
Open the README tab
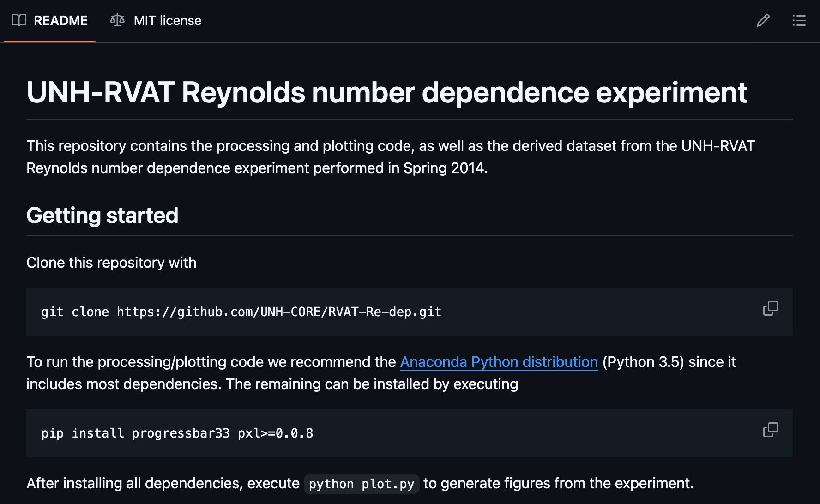point(49,20)
